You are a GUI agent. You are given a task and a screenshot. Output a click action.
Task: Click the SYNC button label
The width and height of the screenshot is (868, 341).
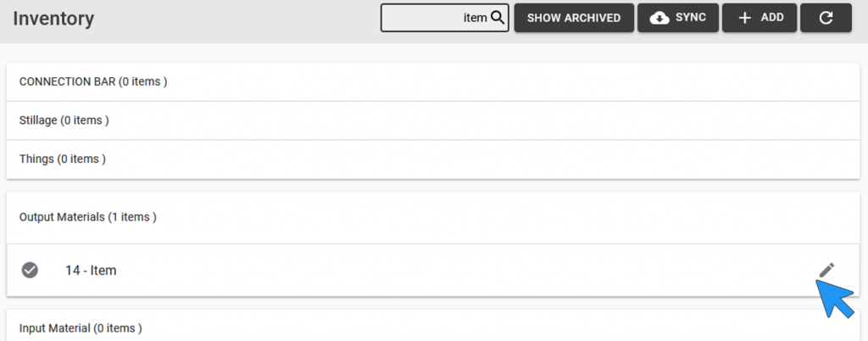[x=690, y=18]
